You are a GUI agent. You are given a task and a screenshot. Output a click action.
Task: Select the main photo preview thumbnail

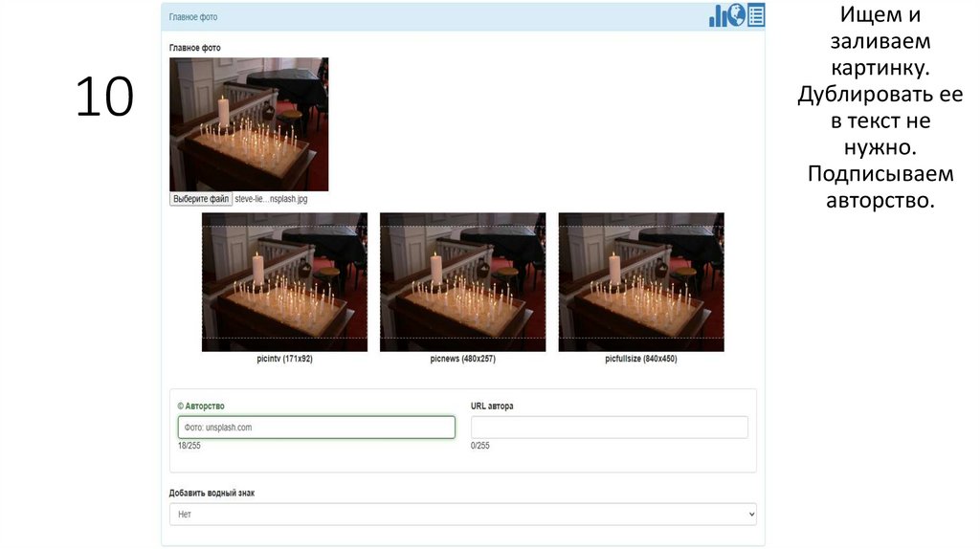coord(249,124)
